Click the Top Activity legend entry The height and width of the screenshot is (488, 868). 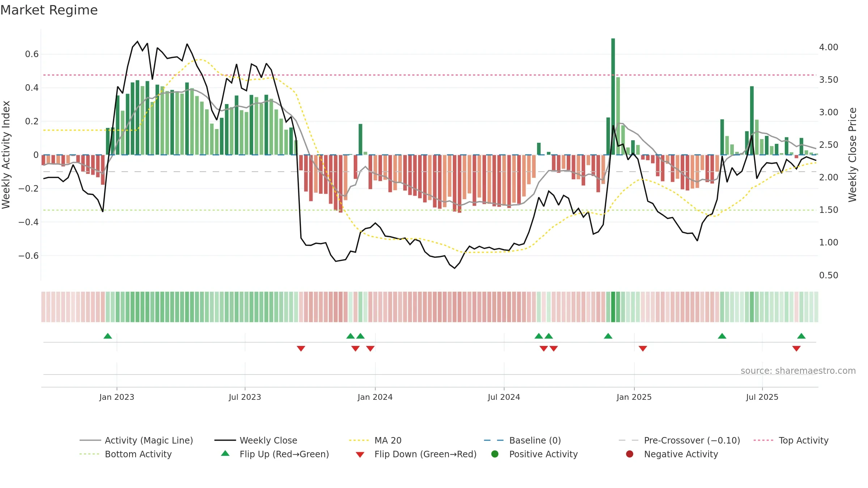pyautogui.click(x=791, y=440)
